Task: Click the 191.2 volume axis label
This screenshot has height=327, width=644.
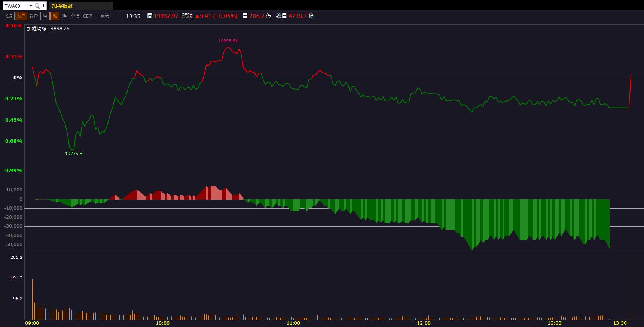Action: (16, 278)
